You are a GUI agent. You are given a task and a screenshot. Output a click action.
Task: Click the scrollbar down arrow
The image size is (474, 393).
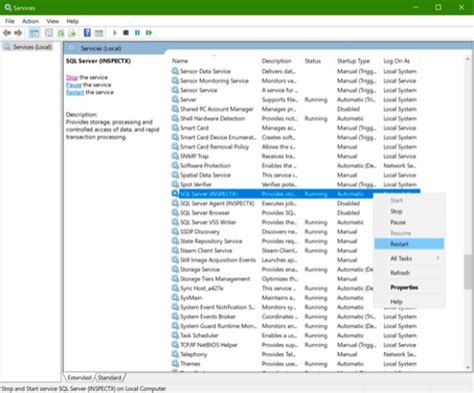[467, 368]
